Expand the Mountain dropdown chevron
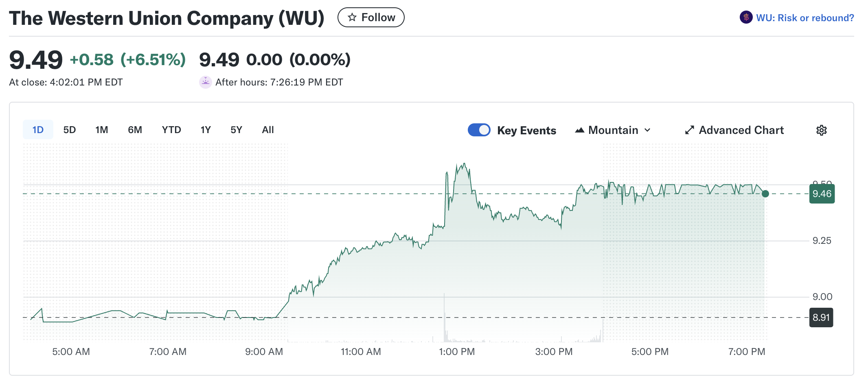 coord(647,130)
